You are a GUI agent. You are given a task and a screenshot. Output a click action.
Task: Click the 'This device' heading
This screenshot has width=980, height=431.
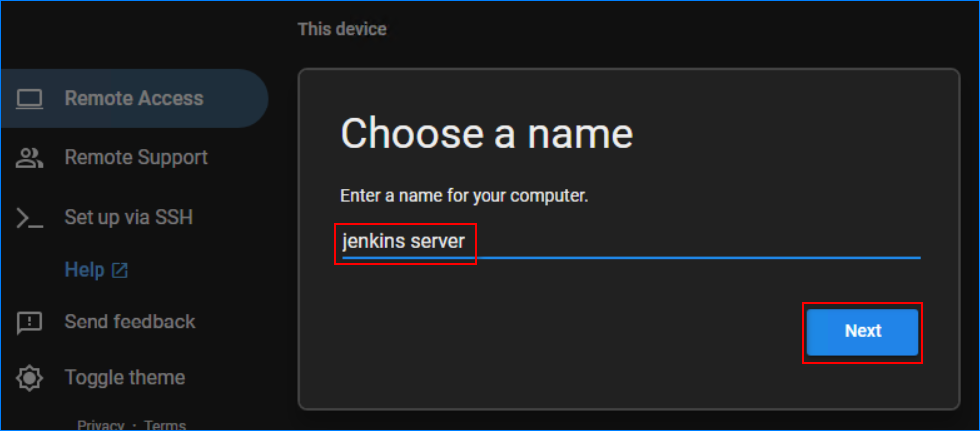[342, 29]
